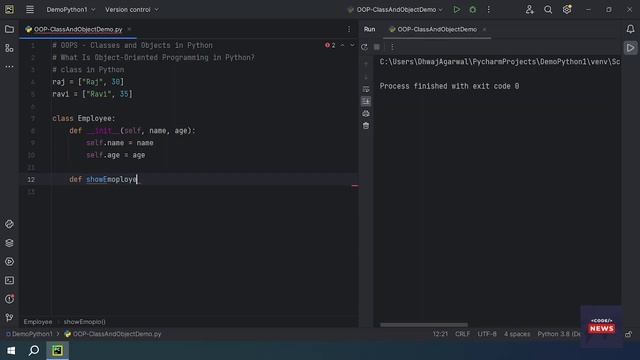Open run configuration OOP-ClassAndObjectDemo dropdown
Image resolution: width=640 pixels, height=360 pixels.
tap(395, 9)
